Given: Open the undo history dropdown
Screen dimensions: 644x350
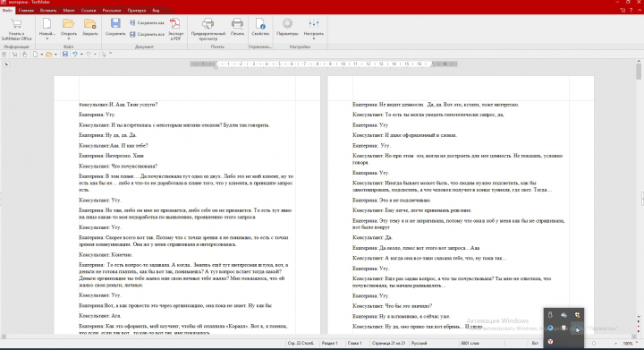Looking at the screenshot, I should (x=81, y=55).
